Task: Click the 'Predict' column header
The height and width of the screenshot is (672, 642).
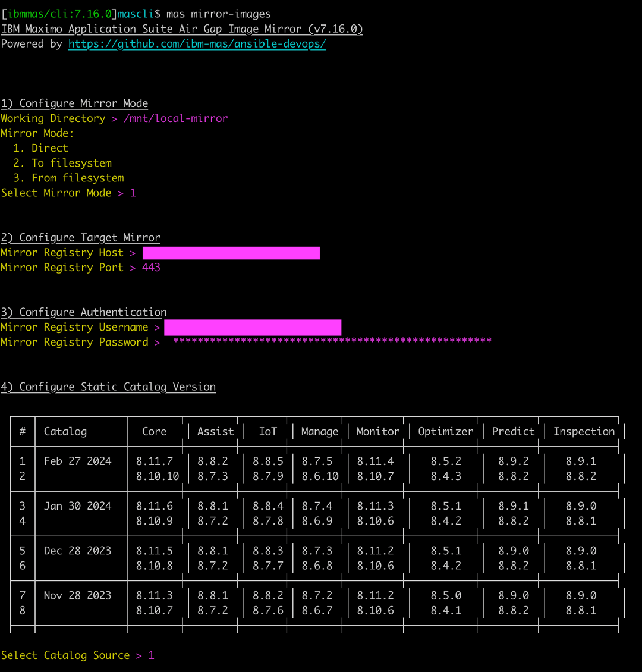Action: pos(513,432)
